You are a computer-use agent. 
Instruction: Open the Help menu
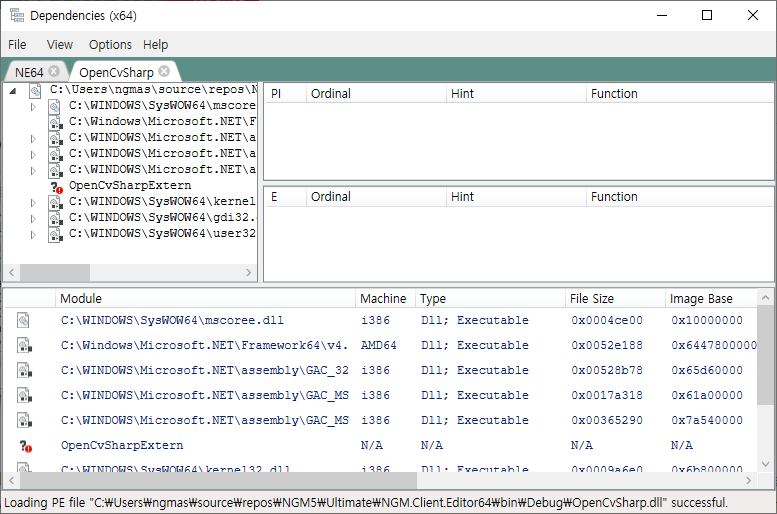coord(155,45)
